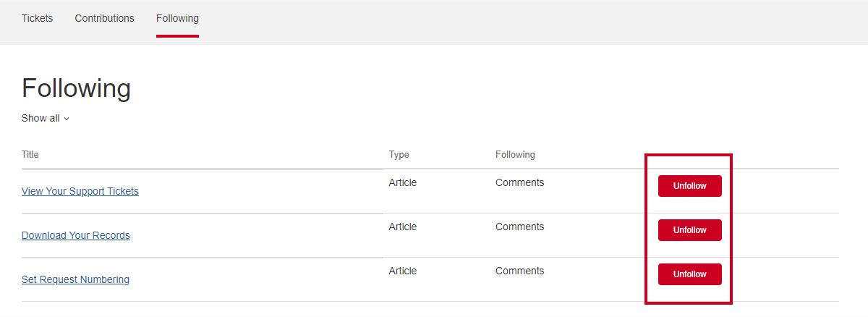Select Comments cell in Set Request Numbering row
Screen dimensions: 868x317
(519, 271)
